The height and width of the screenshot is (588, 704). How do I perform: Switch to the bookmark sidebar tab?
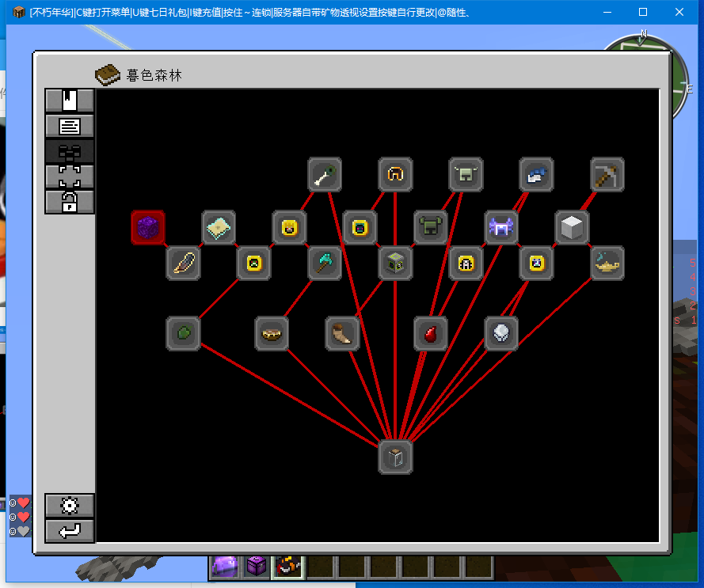click(x=70, y=100)
